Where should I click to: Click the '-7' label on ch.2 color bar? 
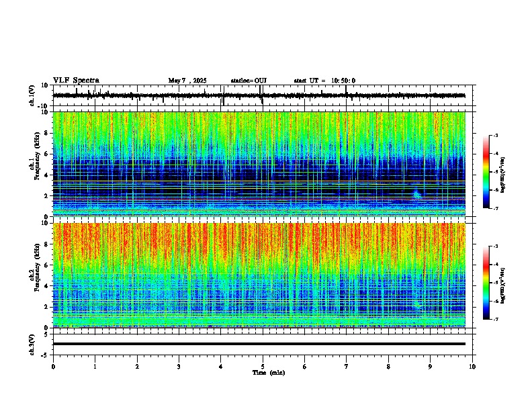coord(495,320)
